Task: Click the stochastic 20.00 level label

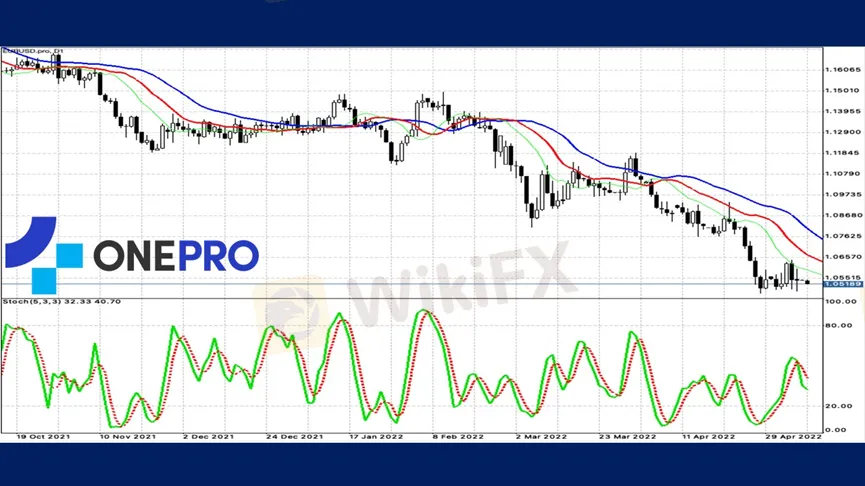Action: 837,406
